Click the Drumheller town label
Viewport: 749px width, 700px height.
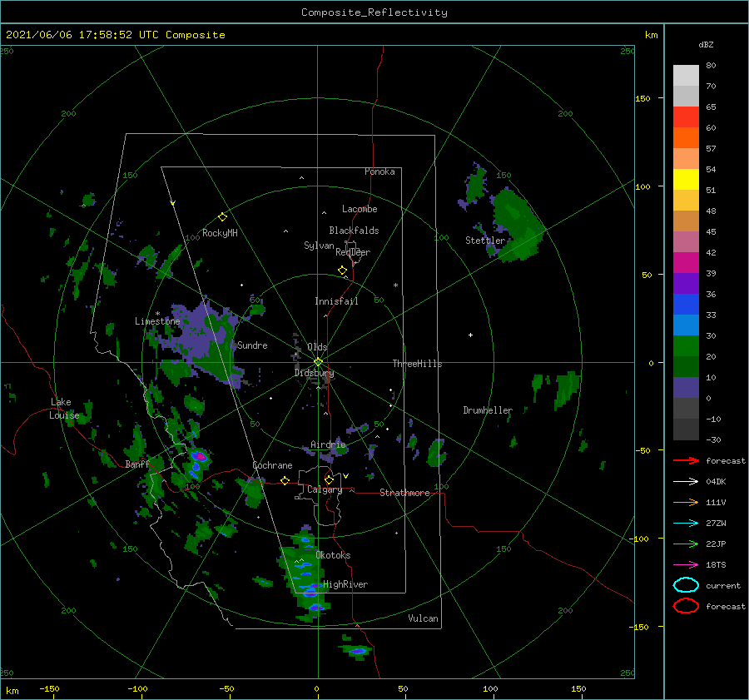pos(487,410)
